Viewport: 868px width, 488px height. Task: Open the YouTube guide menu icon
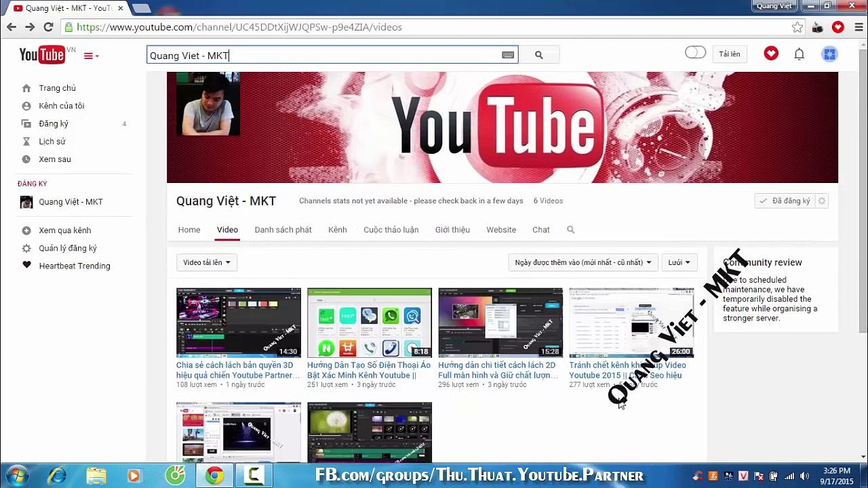(90, 56)
